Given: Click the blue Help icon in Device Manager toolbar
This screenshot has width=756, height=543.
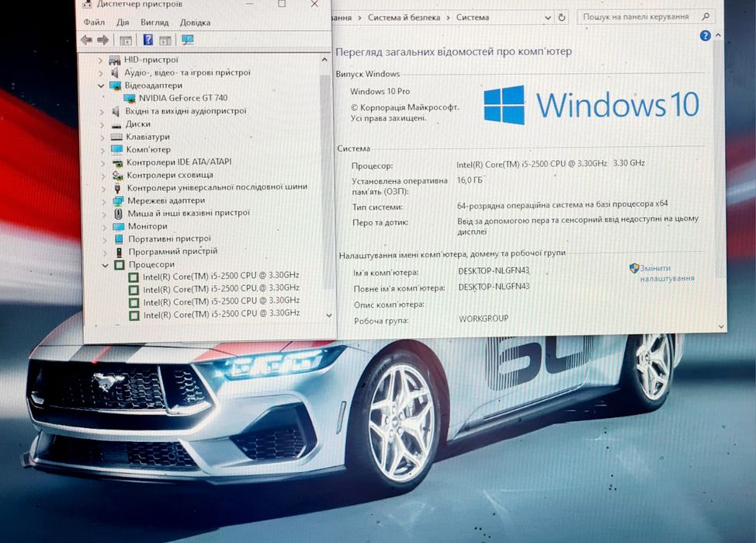Looking at the screenshot, I should click(x=148, y=40).
